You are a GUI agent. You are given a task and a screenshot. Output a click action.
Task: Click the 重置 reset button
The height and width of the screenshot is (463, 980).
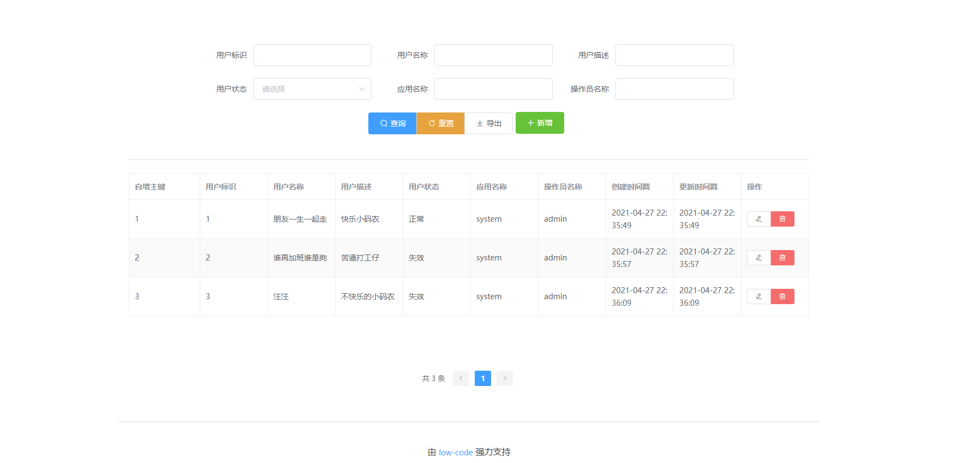point(440,123)
